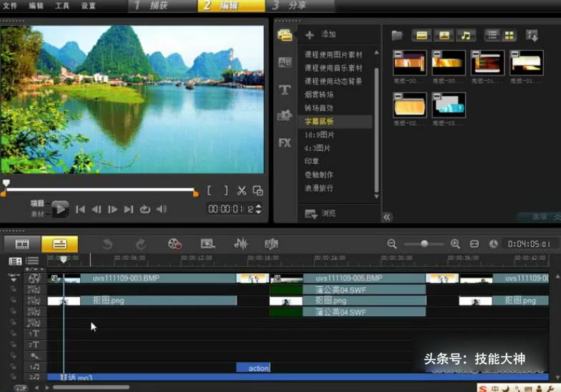
Task: Switch to timeline view
Action: click(60, 245)
